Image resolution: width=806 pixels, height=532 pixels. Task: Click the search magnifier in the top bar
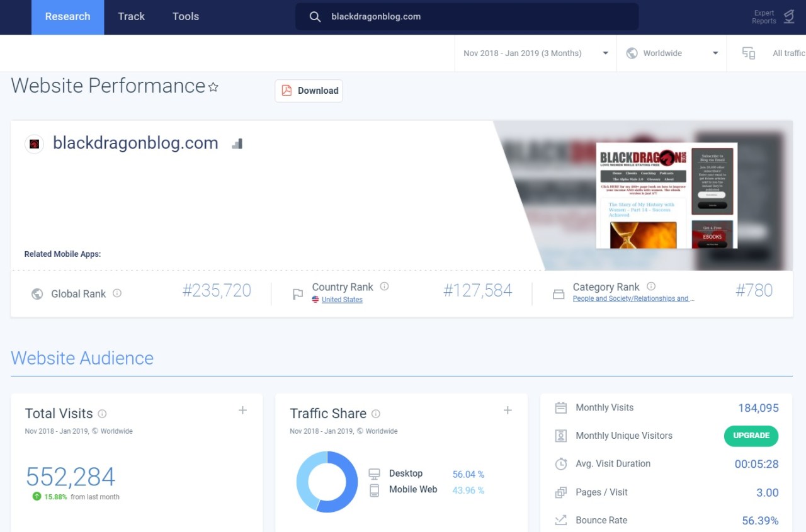pos(315,16)
